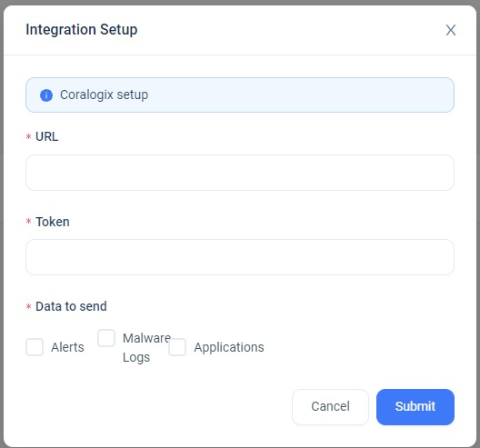Click the Applications label text
The height and width of the screenshot is (448, 480).
coord(229,347)
